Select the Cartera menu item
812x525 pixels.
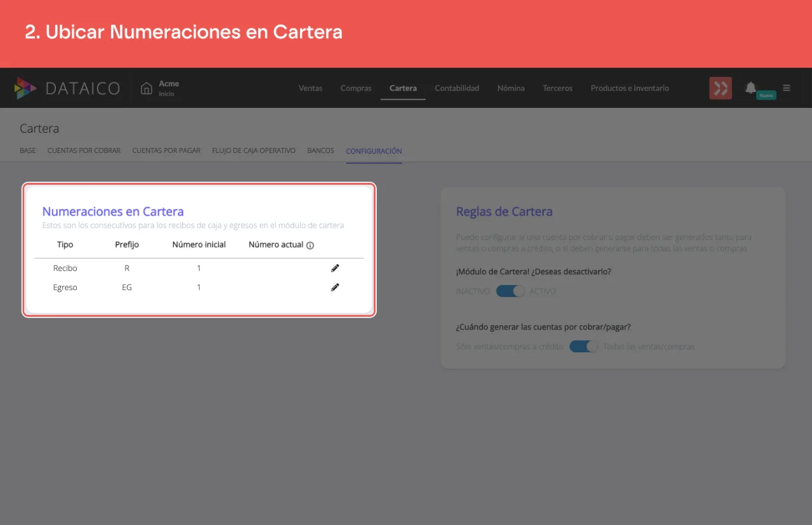(x=403, y=88)
